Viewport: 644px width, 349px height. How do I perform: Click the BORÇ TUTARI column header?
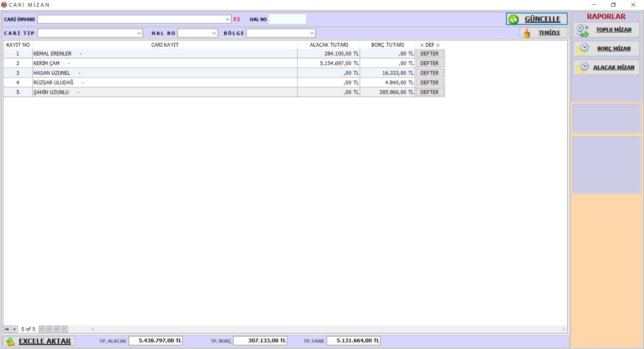387,45
